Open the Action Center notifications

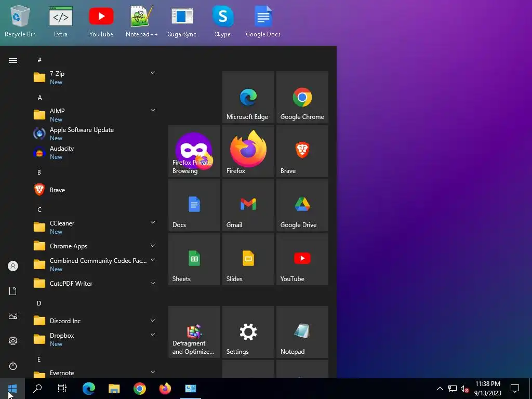tap(515, 389)
